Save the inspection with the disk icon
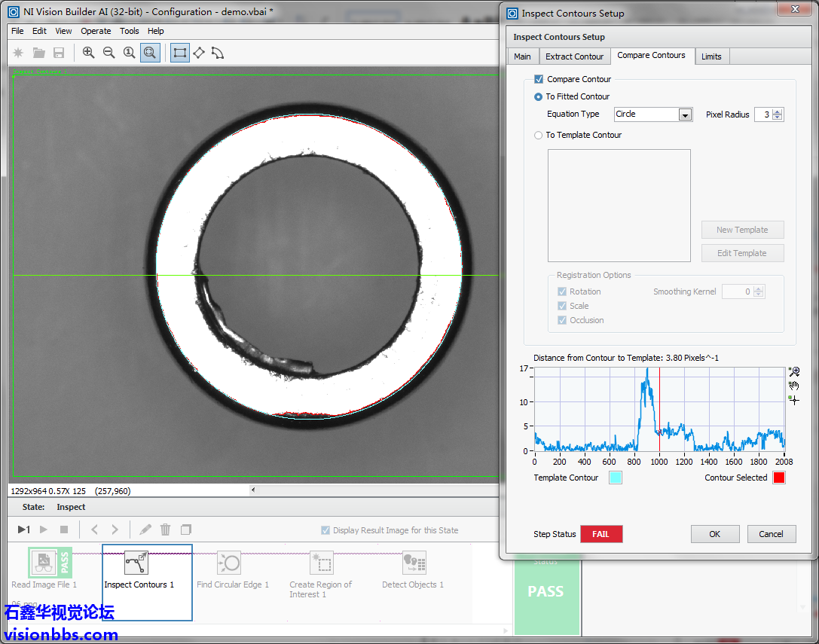The image size is (819, 644). point(59,53)
